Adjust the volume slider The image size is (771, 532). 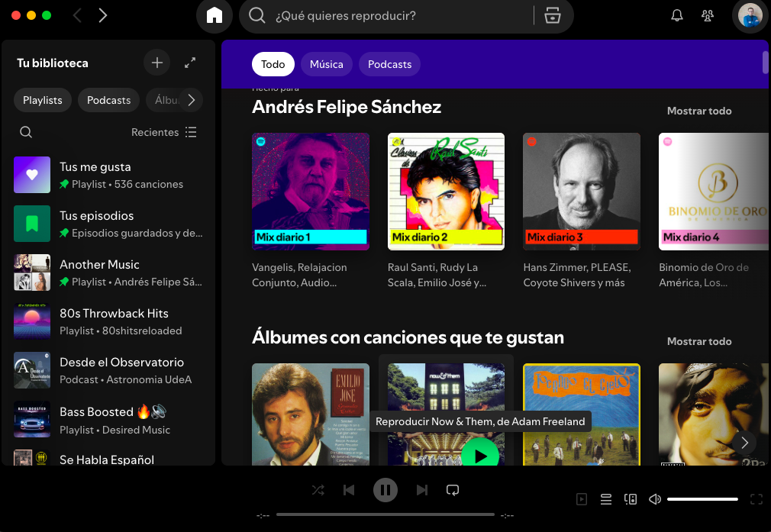(x=702, y=499)
